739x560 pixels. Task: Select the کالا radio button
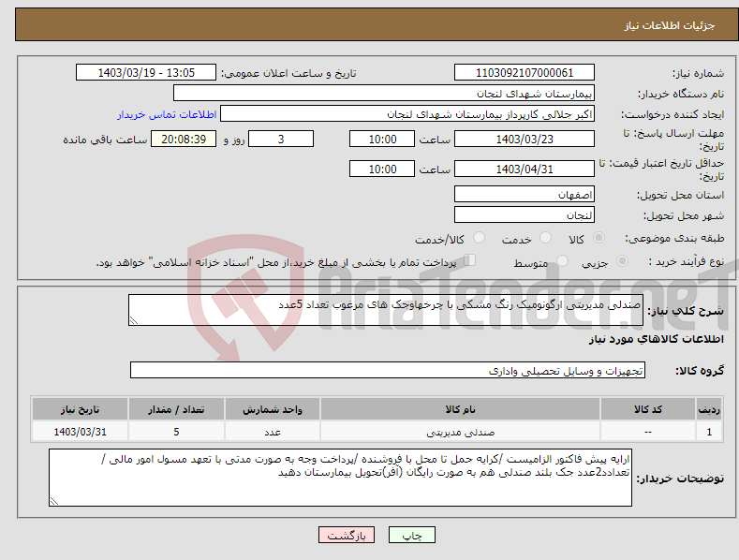(599, 238)
